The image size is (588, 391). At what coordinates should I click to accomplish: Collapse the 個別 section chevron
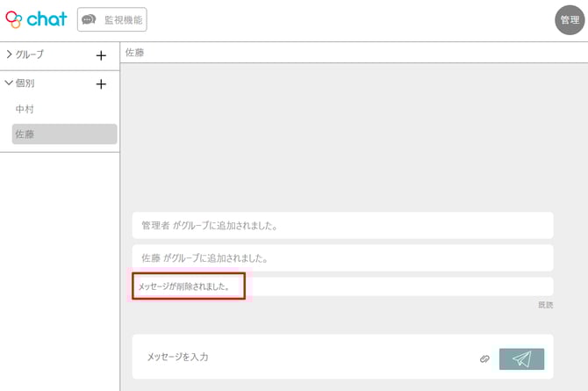(x=9, y=83)
